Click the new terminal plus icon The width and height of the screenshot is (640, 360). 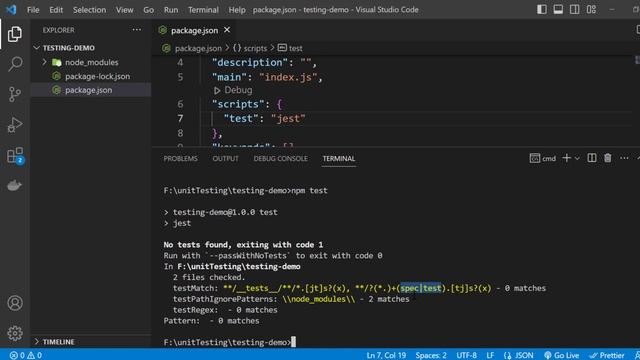pos(566,158)
